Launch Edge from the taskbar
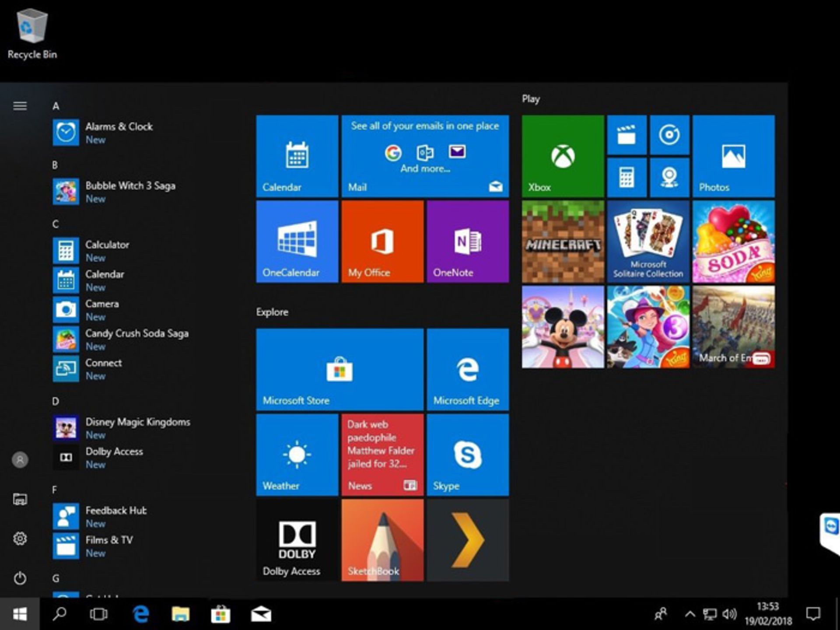The width and height of the screenshot is (840, 630). point(141,614)
